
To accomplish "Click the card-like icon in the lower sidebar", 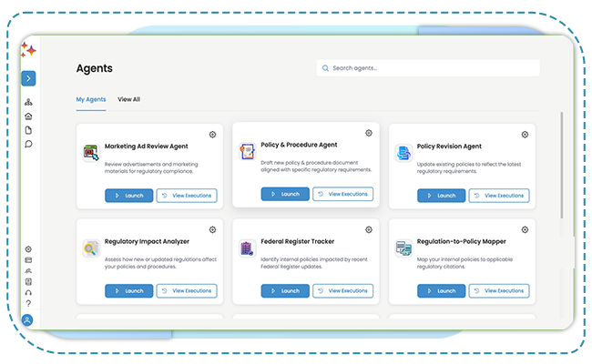I will coord(28,260).
